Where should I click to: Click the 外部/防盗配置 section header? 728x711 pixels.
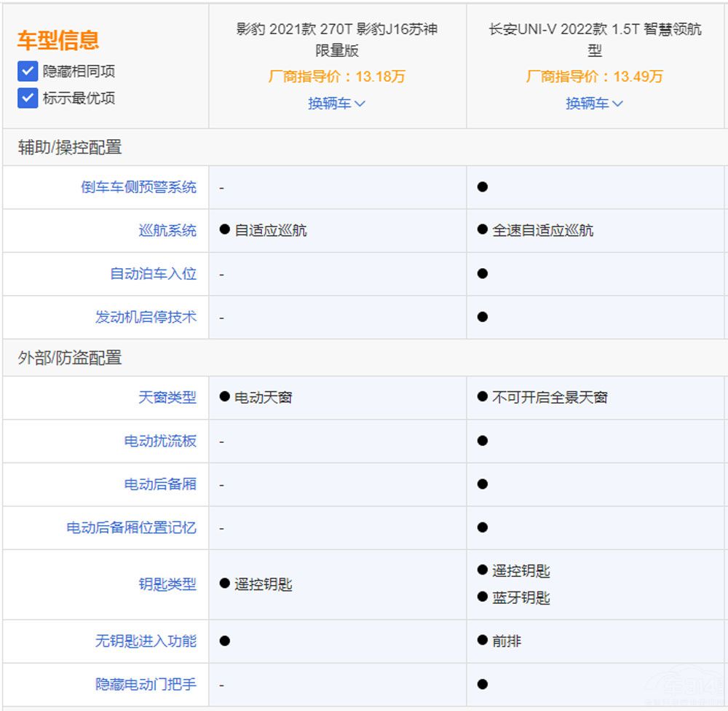[x=70, y=358]
